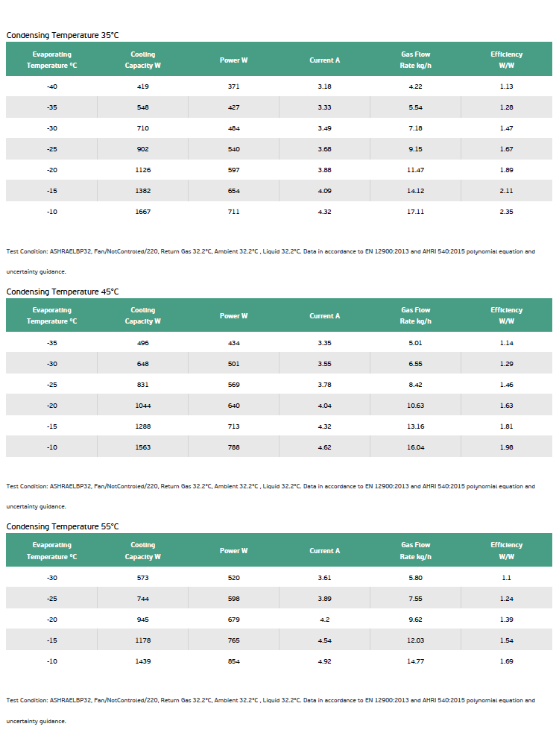This screenshot has height=756, width=559.
Task: Click the current value 4.92
Action: (324, 661)
